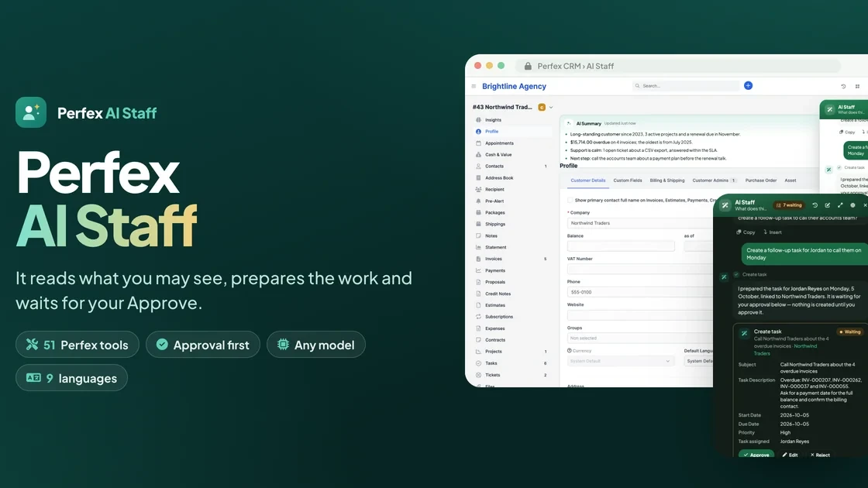Viewport: 868px width, 488px height.
Task: Switch to the Purchase Order tab
Action: pyautogui.click(x=760, y=180)
